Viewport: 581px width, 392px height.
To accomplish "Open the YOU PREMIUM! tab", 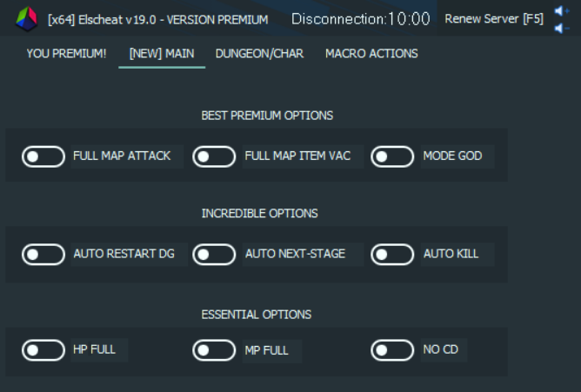I will coord(66,54).
